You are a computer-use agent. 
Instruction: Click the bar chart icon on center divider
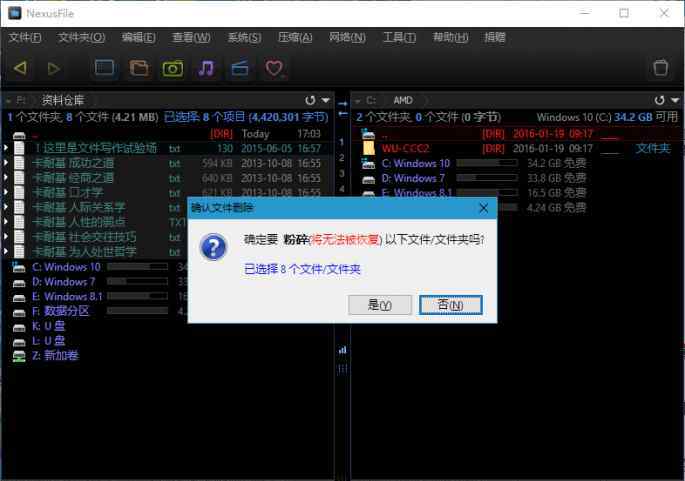click(342, 350)
